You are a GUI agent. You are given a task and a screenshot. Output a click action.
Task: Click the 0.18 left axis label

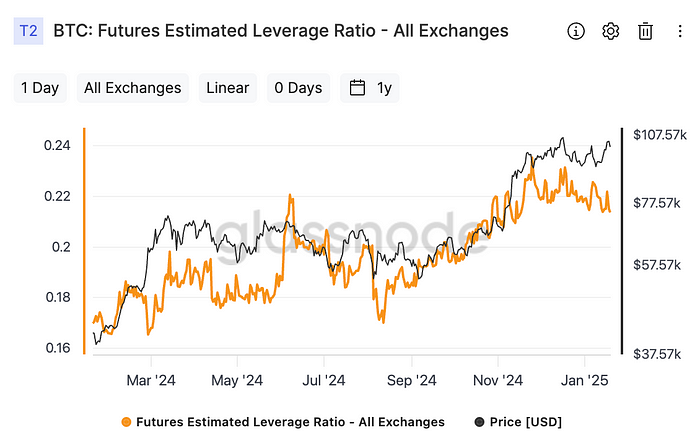point(58,297)
